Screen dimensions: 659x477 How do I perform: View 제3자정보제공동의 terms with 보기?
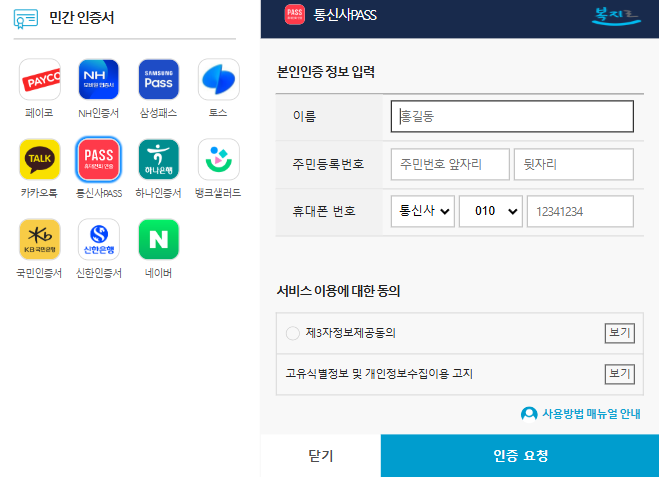619,333
